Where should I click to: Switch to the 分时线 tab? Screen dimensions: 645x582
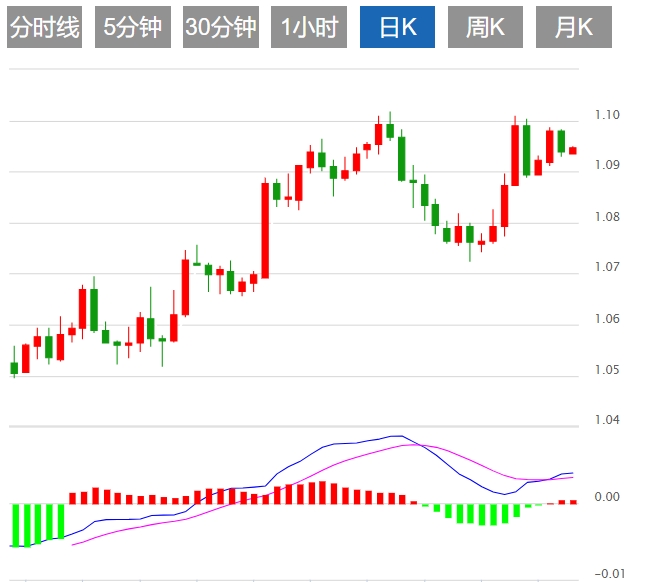44,28
